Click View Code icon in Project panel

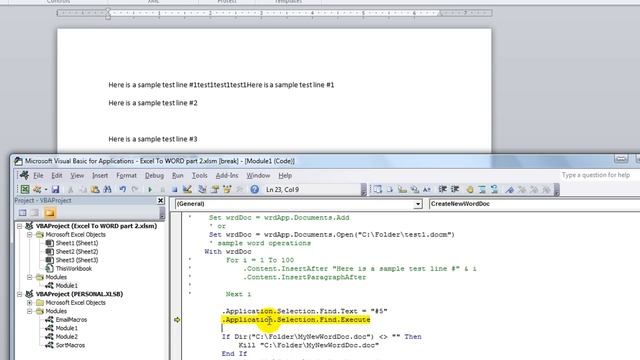coord(22,213)
